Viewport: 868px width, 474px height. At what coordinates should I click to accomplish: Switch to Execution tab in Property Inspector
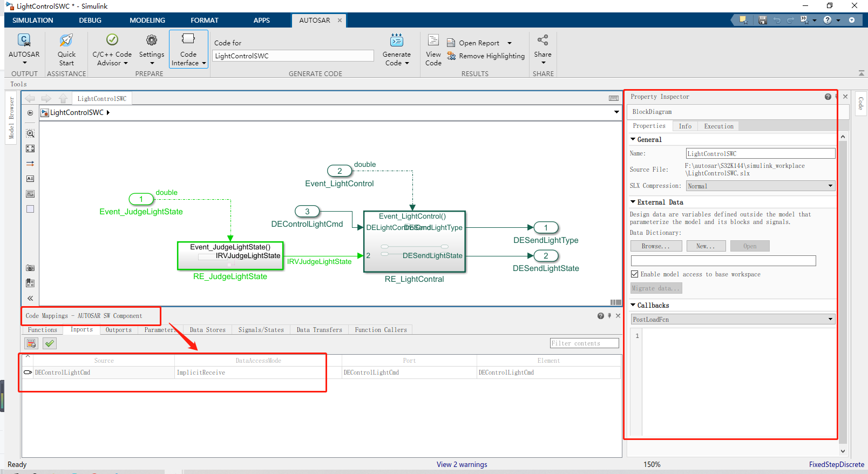click(x=718, y=126)
